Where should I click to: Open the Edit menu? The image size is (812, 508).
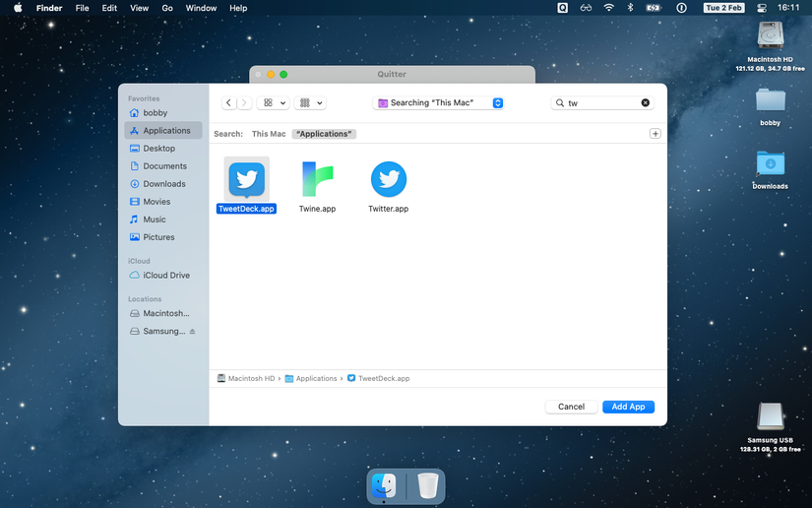tap(109, 8)
